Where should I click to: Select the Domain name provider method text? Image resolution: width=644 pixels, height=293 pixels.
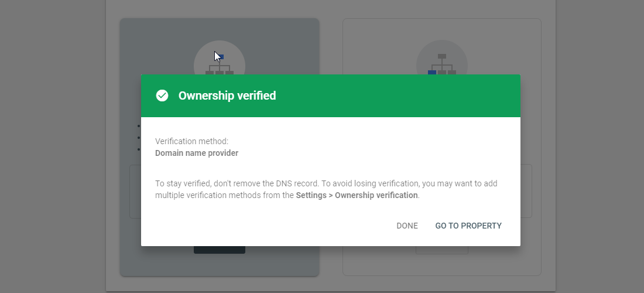(197, 154)
